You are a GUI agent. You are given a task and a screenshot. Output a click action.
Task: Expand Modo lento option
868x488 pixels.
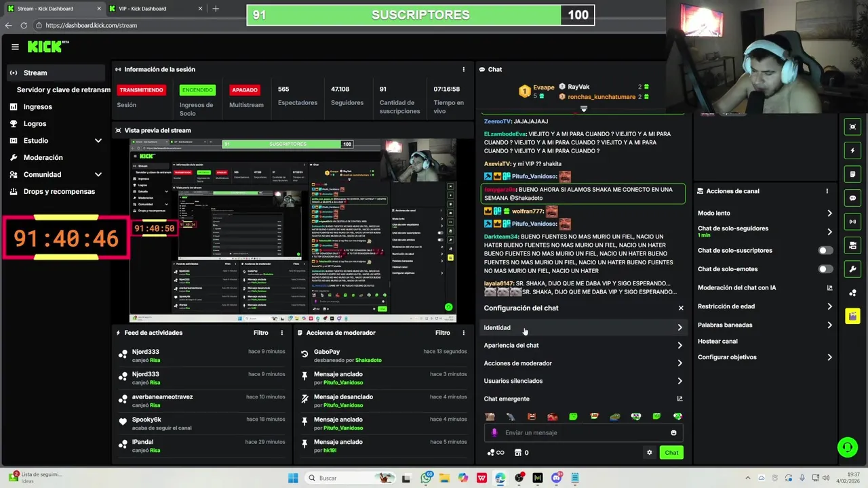(x=765, y=213)
